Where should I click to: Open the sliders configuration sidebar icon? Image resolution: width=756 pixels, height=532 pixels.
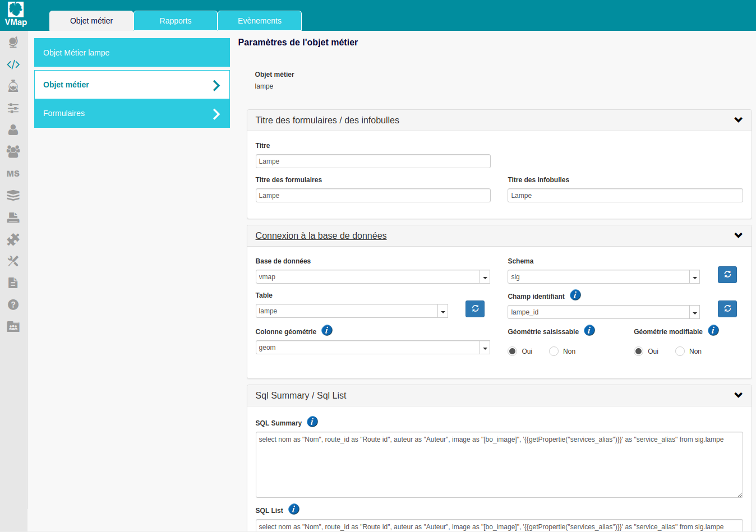point(13,108)
